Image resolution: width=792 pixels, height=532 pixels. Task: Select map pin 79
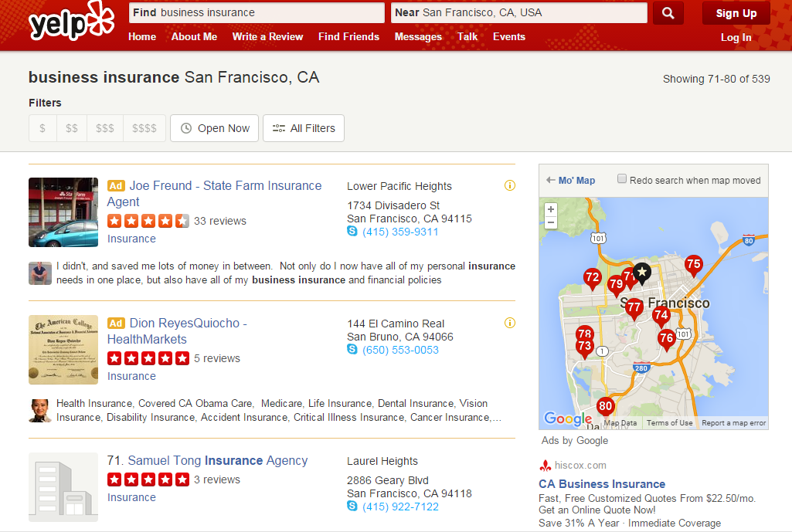[x=616, y=285]
